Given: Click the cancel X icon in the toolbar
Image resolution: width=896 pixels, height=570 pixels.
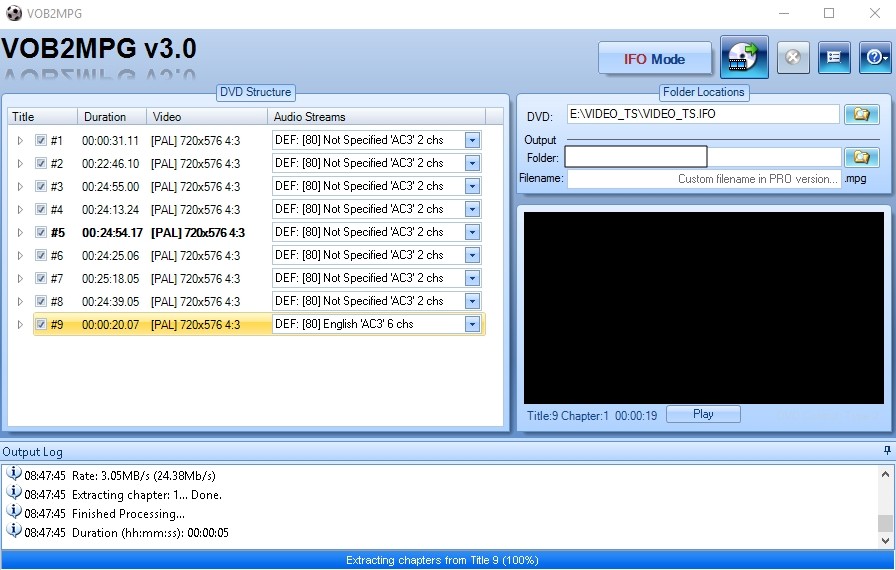Looking at the screenshot, I should tap(793, 57).
